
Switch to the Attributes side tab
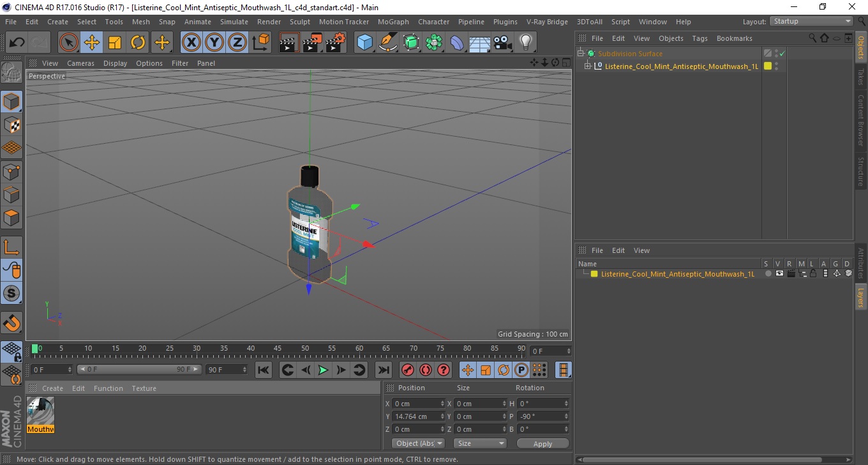860,263
